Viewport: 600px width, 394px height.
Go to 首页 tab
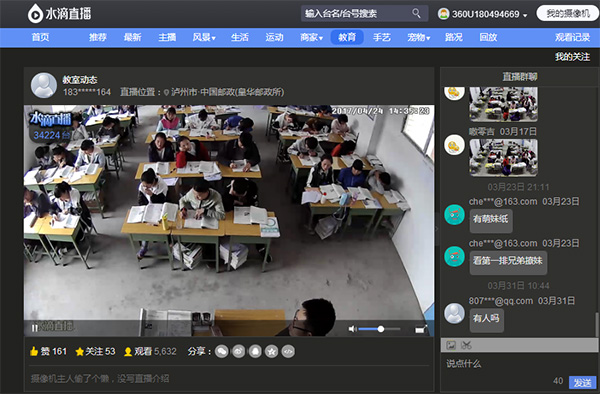[41, 37]
